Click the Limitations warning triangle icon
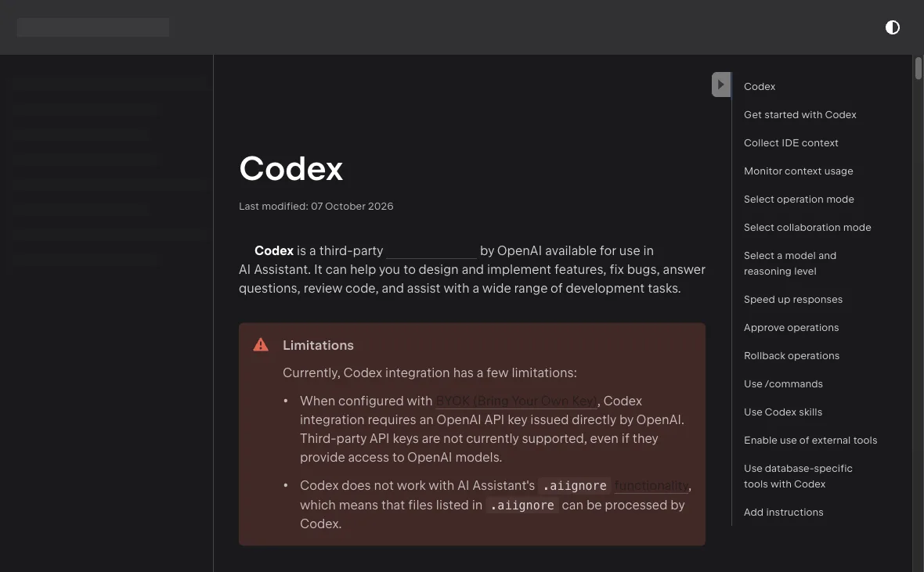Screen dimensions: 924x572 [x=261, y=344]
